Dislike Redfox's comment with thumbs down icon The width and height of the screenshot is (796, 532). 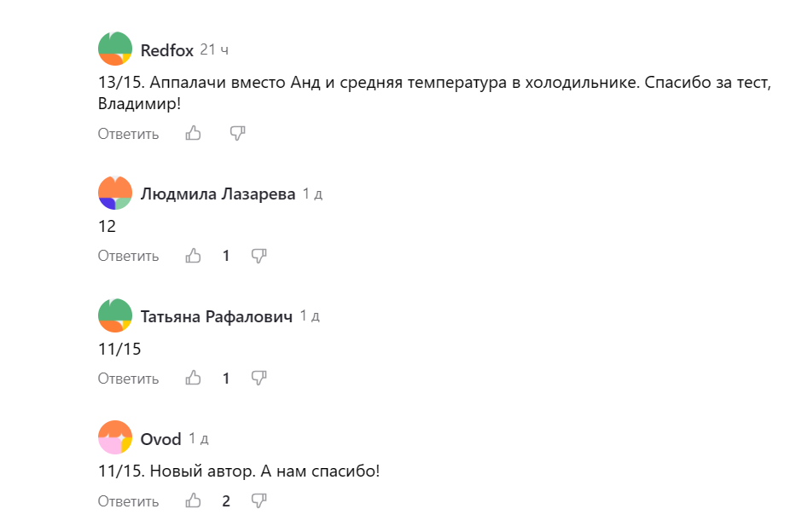(x=237, y=133)
